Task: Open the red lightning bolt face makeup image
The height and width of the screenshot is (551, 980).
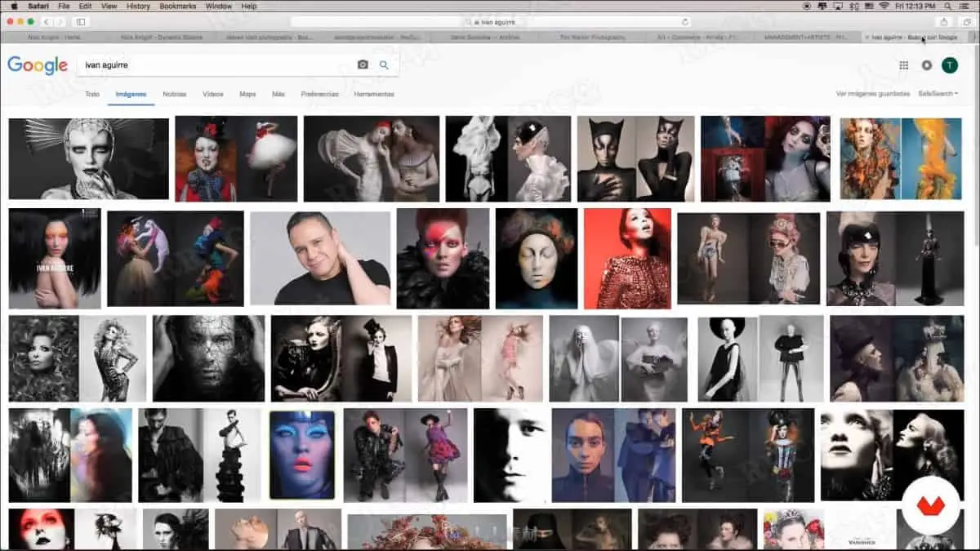Action: (x=443, y=258)
